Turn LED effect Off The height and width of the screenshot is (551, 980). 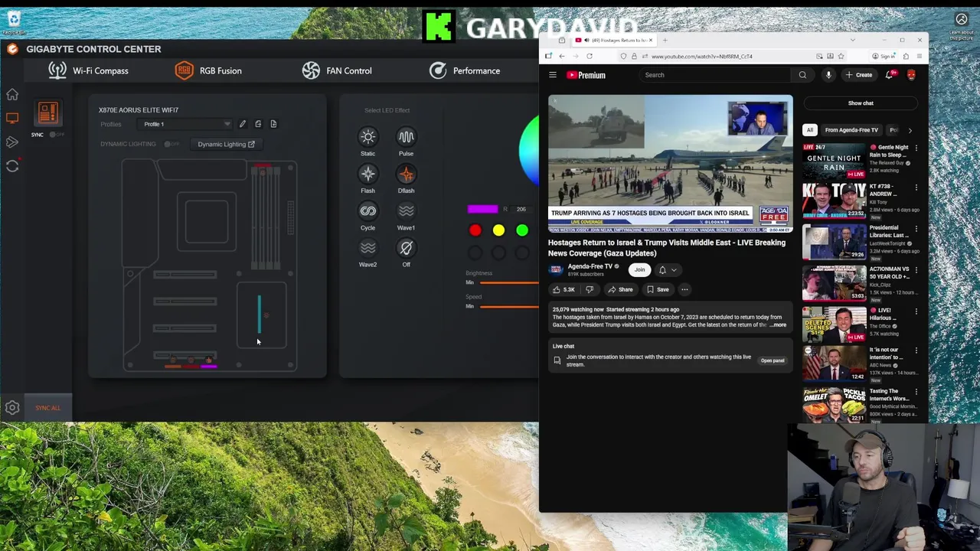[406, 253]
